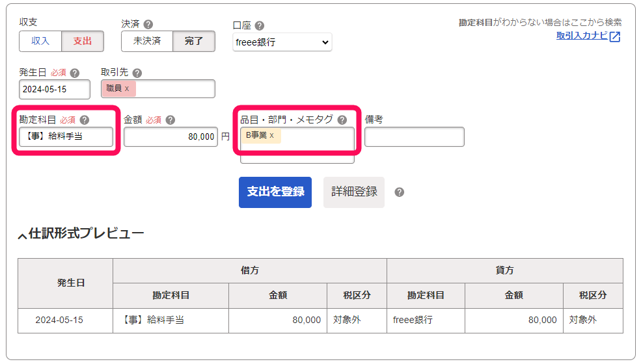The image size is (641, 364).
Task: Open help icon next to 詳細登録
Action: coord(400,192)
